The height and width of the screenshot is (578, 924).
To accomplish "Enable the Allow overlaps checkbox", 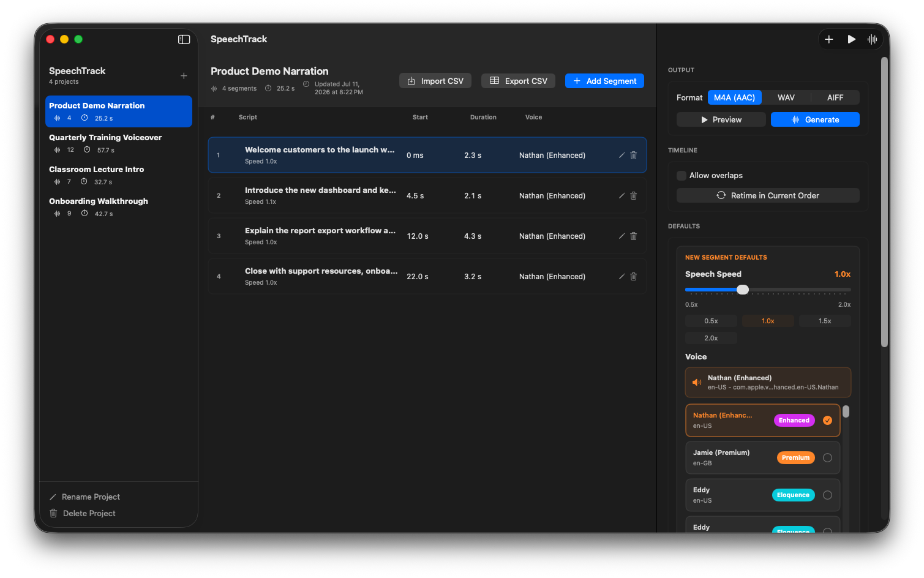I will 682,176.
